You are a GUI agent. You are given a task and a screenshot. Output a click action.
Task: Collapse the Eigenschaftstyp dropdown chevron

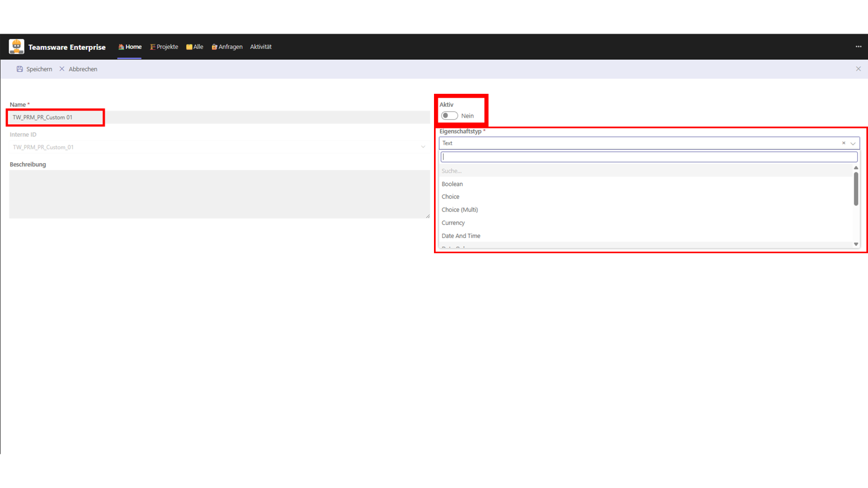click(x=853, y=143)
